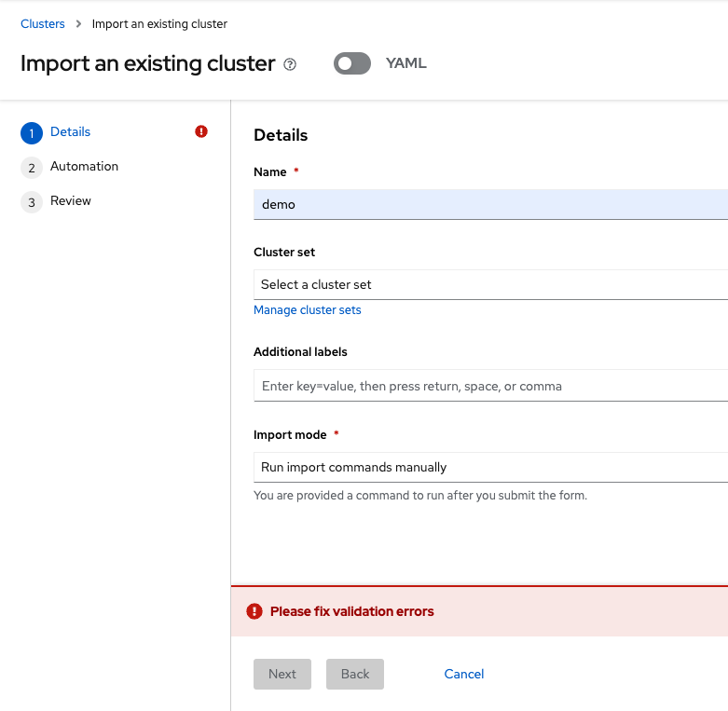Cancel the cluster import
The image size is (728, 711).
463,674
